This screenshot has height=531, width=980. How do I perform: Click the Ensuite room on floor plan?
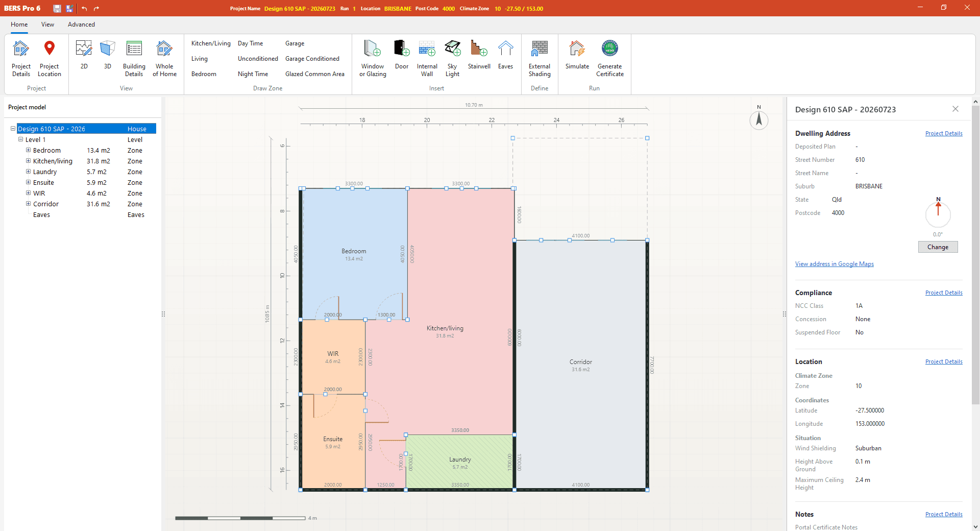(x=333, y=442)
